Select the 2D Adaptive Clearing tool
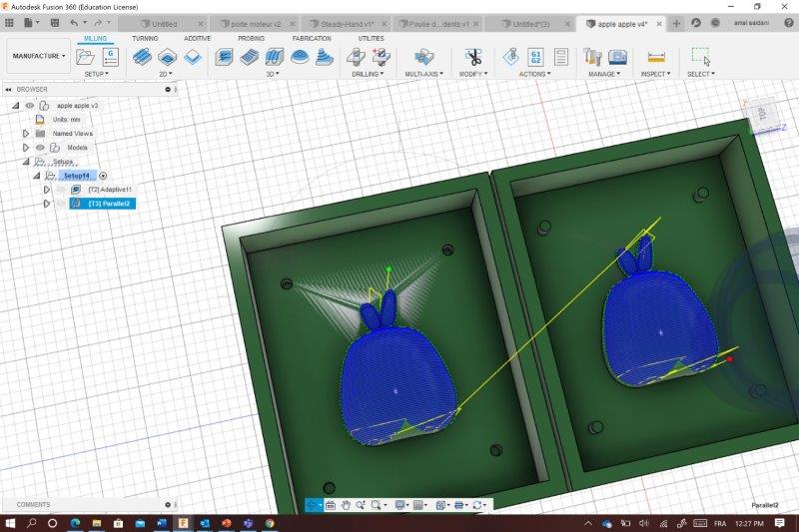Image resolution: width=799 pixels, height=532 pixels. pos(142,57)
